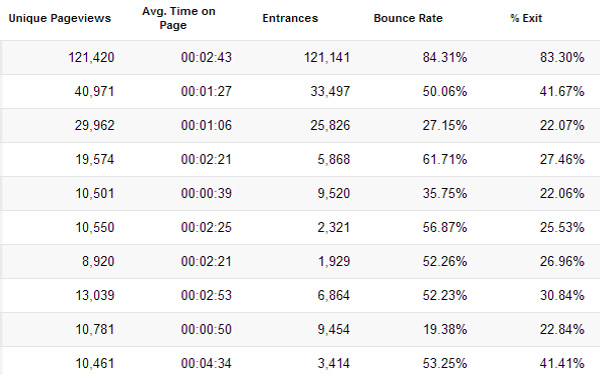Select the 83.30% exit value
Viewport: 600px width, 375px height.
coord(562,57)
